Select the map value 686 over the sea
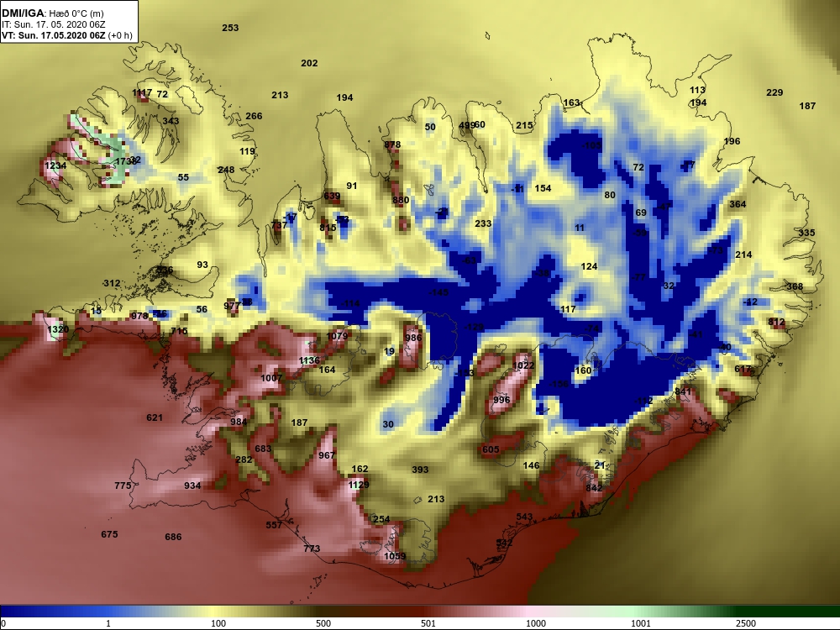The width and height of the screenshot is (840, 630). coord(173,537)
